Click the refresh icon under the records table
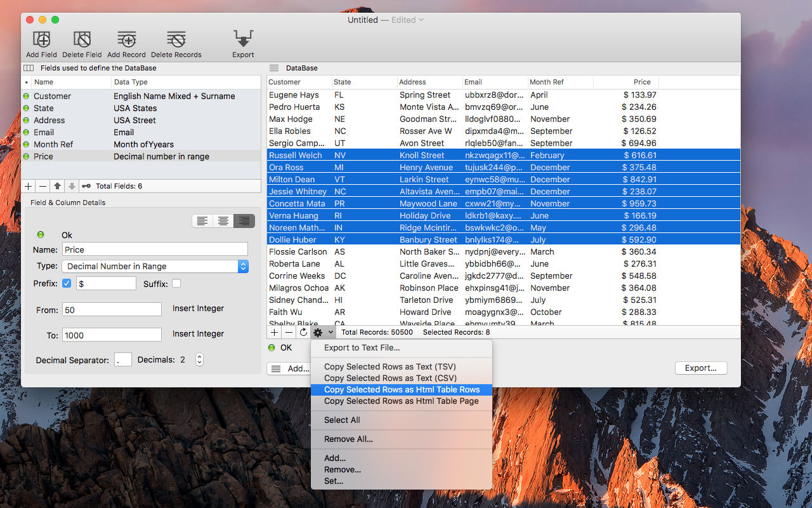This screenshot has height=508, width=812. [x=303, y=332]
